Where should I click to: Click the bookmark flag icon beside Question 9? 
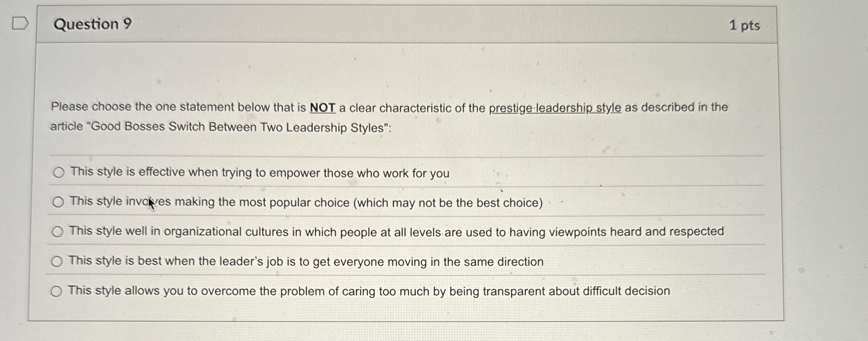(x=20, y=24)
